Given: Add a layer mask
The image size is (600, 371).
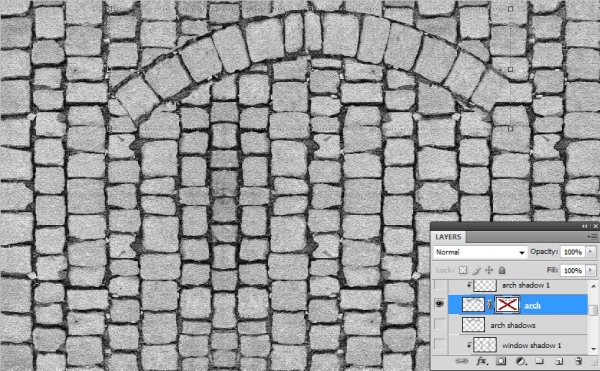Looking at the screenshot, I should click(x=501, y=361).
